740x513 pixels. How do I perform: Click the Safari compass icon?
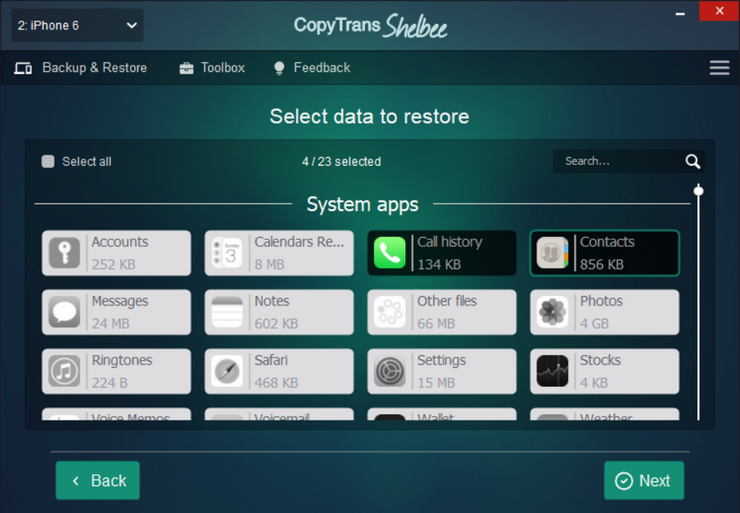tap(227, 371)
